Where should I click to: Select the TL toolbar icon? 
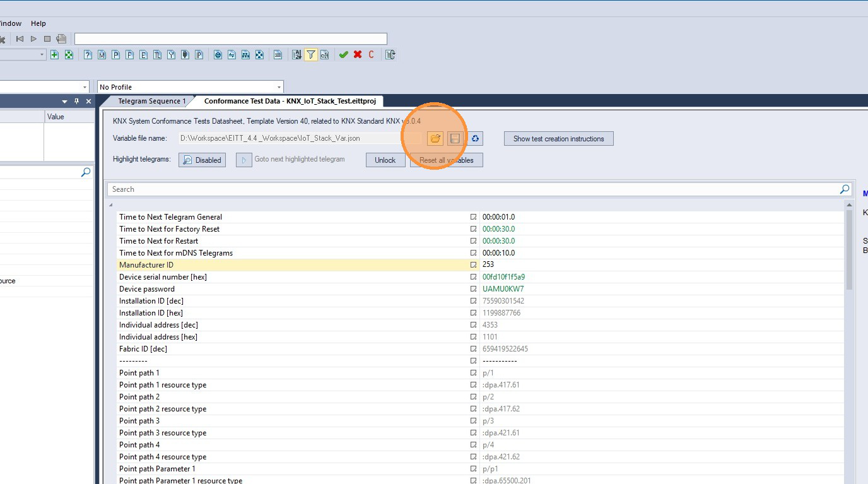(157, 55)
